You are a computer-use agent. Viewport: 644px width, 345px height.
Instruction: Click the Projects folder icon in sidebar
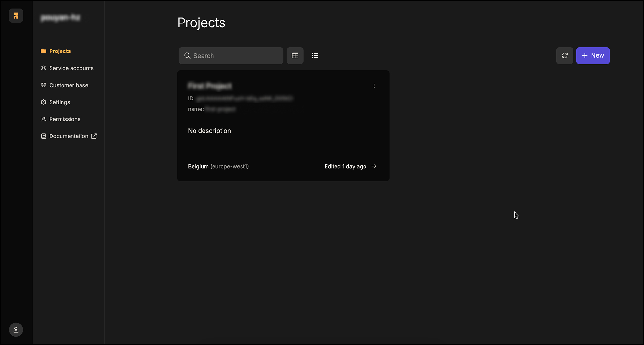click(x=43, y=51)
